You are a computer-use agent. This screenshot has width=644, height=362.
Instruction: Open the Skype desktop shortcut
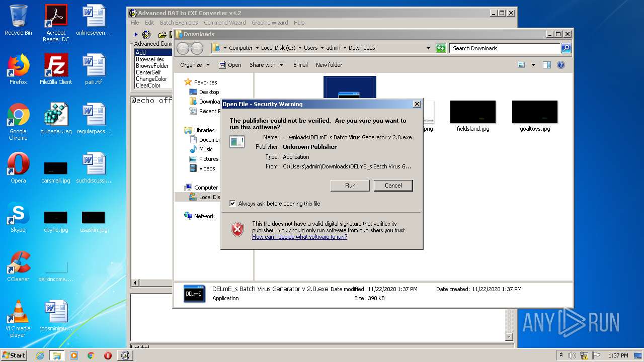[x=18, y=217]
